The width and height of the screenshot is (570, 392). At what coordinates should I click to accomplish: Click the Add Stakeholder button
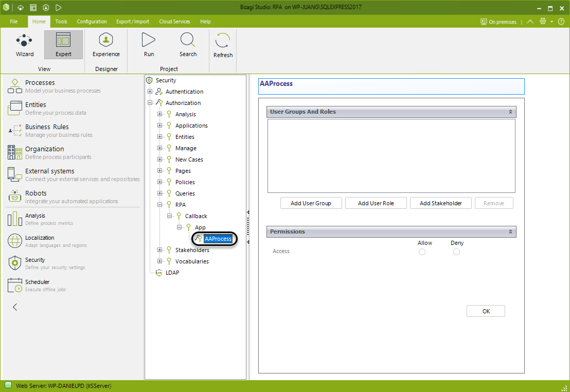[x=440, y=203]
